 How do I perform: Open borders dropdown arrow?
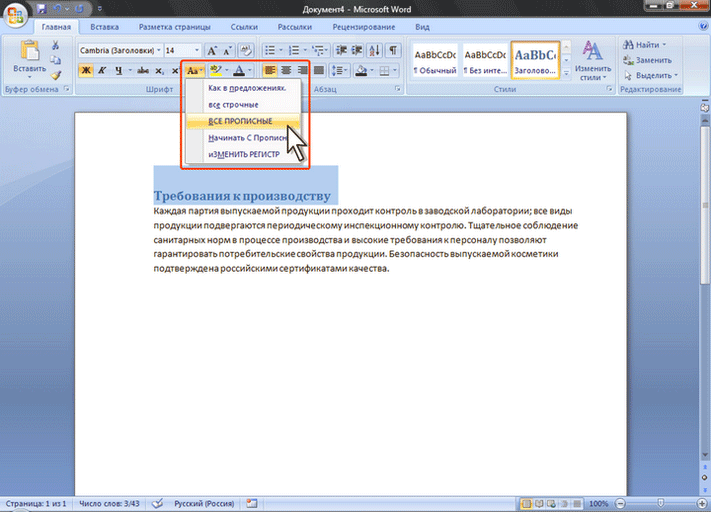(395, 70)
